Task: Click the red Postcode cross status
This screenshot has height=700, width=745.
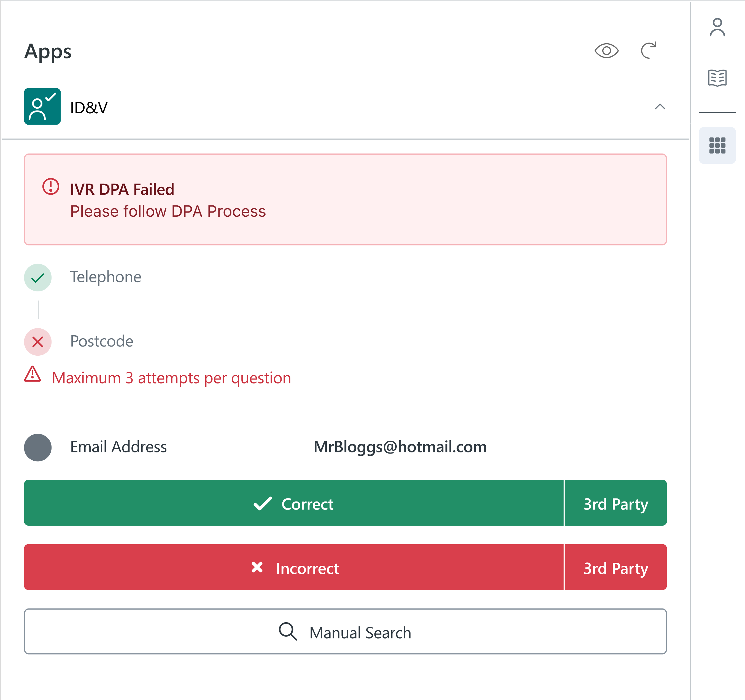Action: pos(38,342)
